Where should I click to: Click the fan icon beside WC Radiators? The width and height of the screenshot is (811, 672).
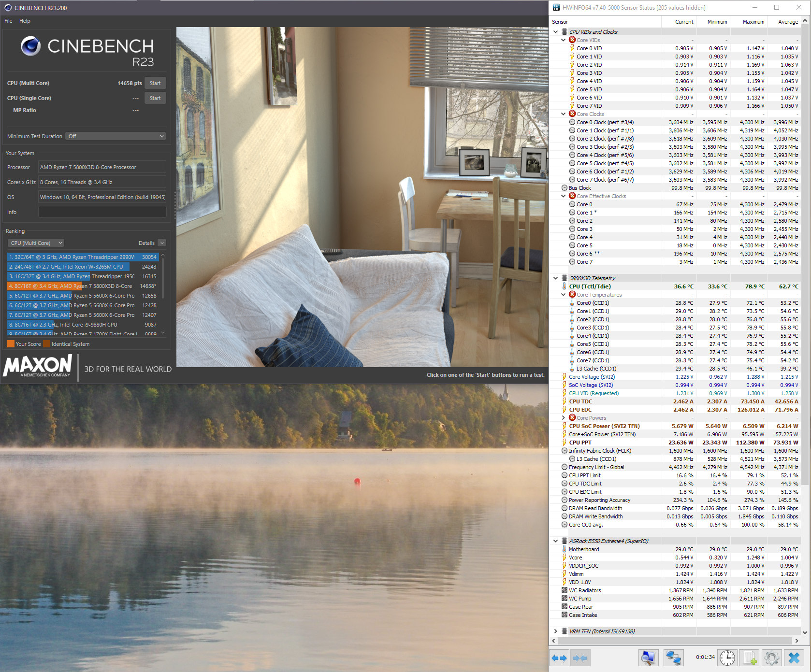(x=565, y=590)
